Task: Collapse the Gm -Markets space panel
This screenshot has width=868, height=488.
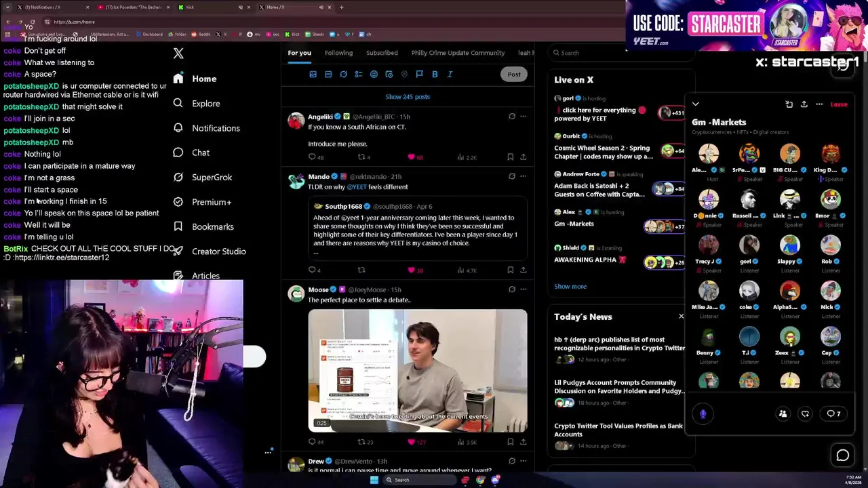Action: tap(696, 104)
